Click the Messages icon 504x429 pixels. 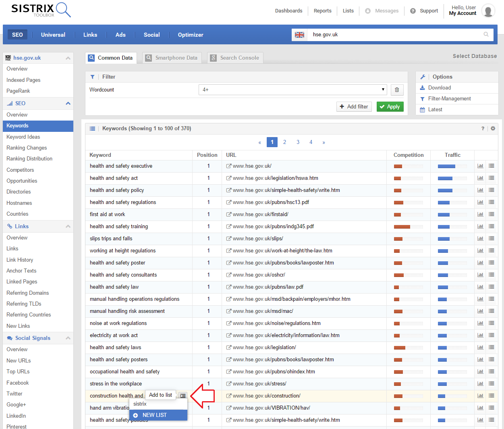[x=368, y=11]
